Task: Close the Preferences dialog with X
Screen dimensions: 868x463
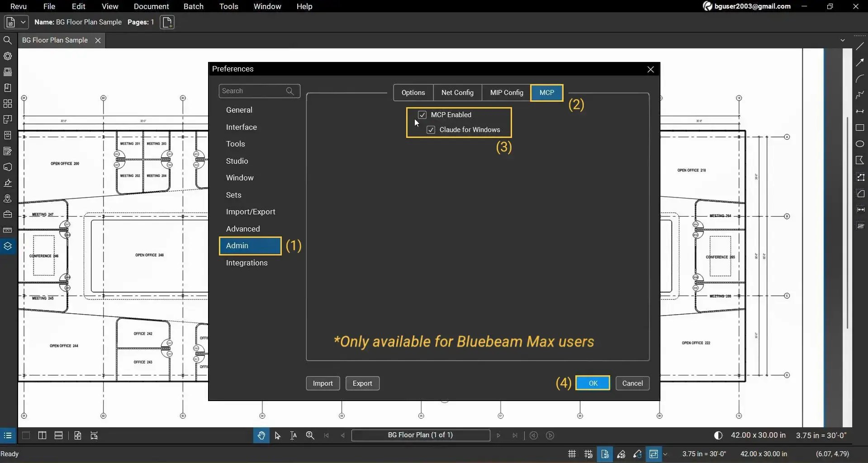Action: 650,69
